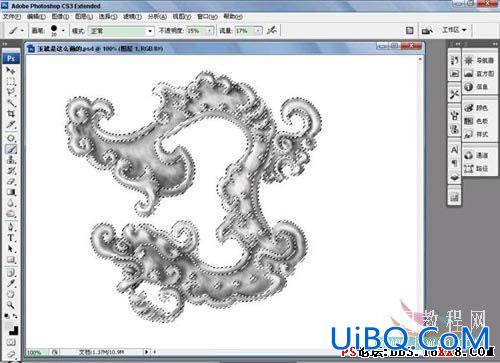Select the Move tool
Image resolution: width=500 pixels, height=363 pixels.
point(11,71)
